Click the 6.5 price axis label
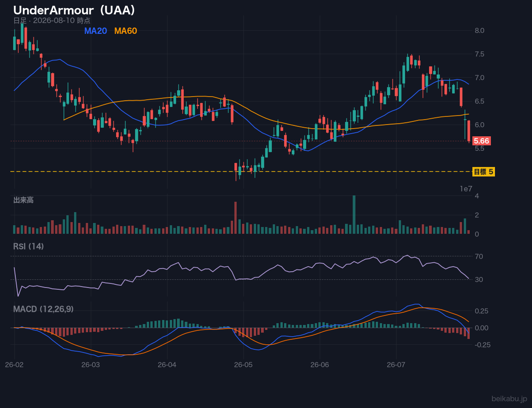Screen dimensions: 532x408 click(x=480, y=102)
